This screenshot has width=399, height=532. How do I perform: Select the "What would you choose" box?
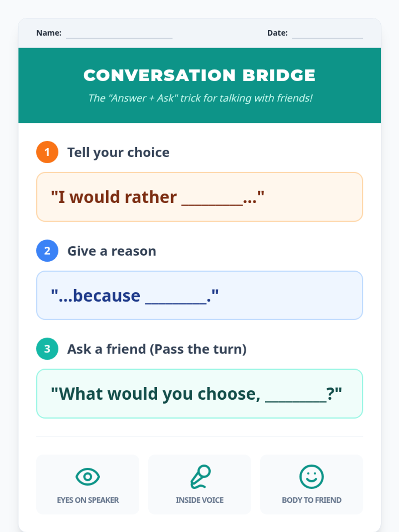point(199,394)
